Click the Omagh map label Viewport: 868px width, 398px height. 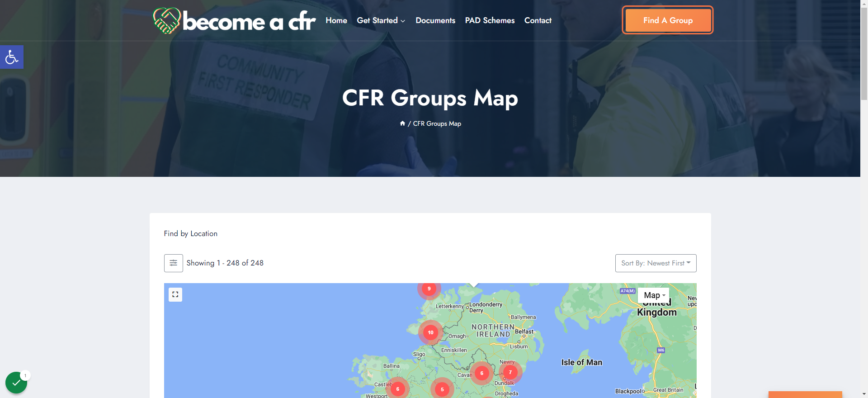(457, 336)
